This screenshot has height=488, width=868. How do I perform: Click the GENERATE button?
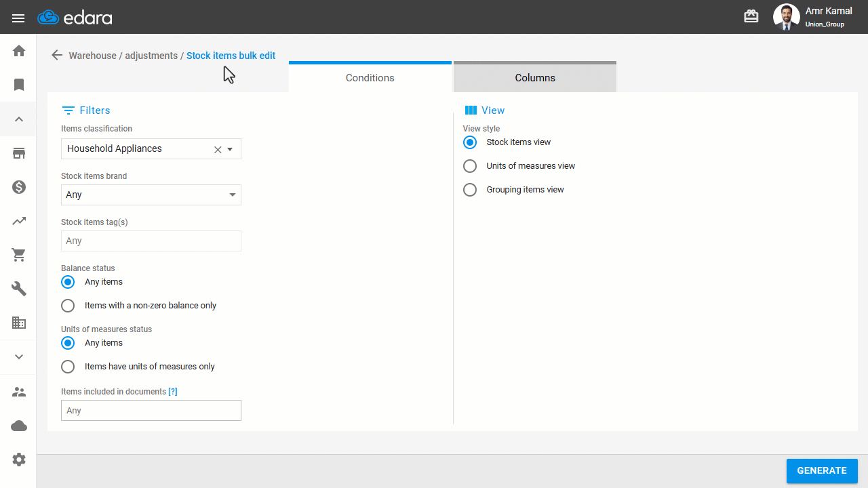(822, 470)
